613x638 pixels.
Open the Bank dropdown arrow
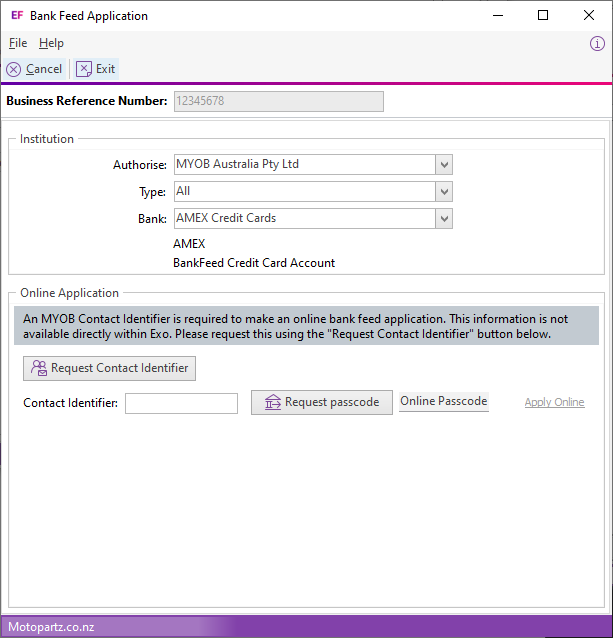tap(444, 219)
